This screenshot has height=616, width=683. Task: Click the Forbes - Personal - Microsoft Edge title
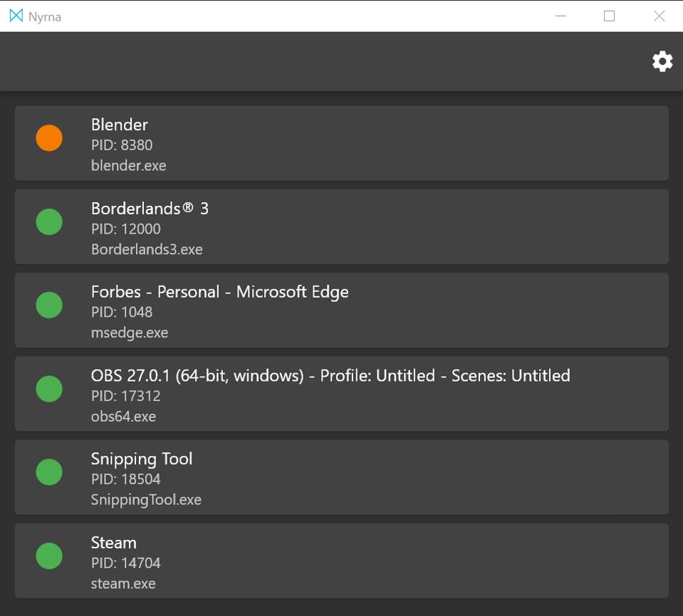click(219, 292)
